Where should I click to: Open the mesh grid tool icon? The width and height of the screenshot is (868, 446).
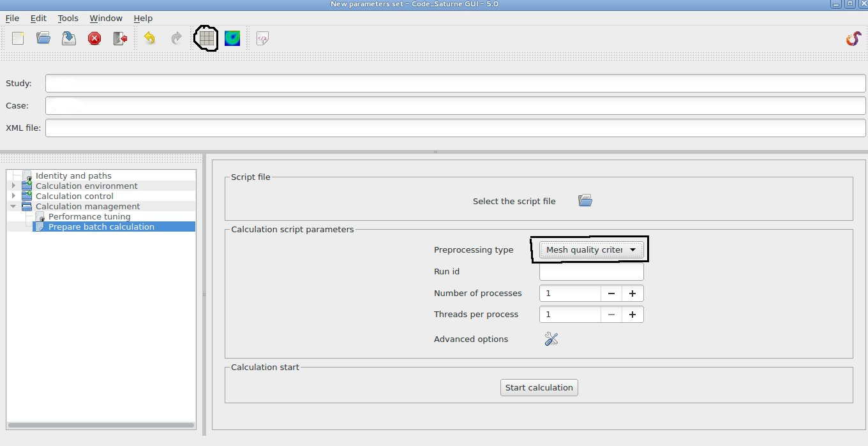click(x=206, y=39)
